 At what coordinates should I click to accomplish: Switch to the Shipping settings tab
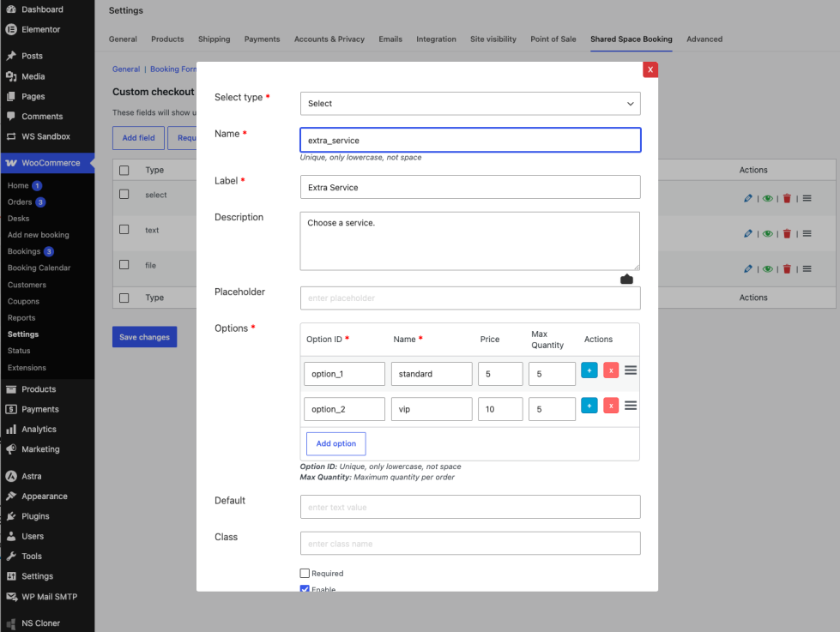(214, 39)
